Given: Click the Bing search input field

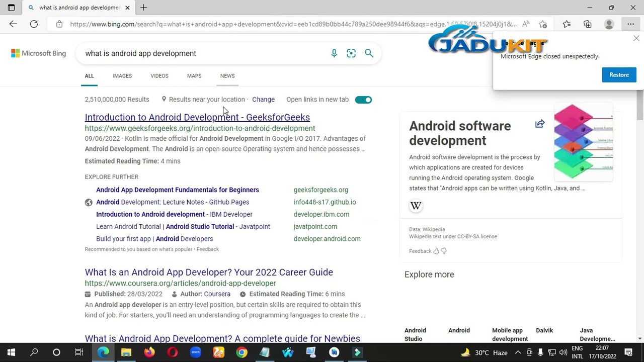Looking at the screenshot, I should coord(204,53).
